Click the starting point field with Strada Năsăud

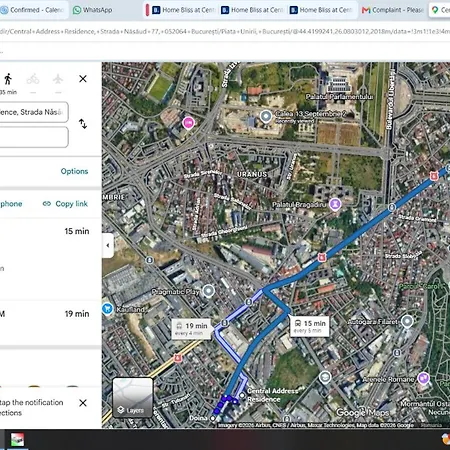click(33, 112)
